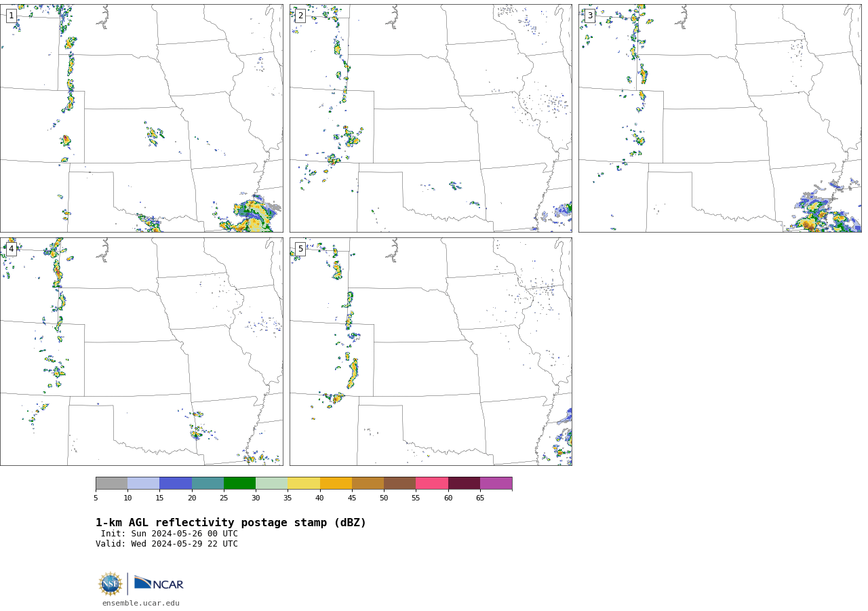Click the plot title '1-km AGL reflectivity postage stamp (dBZ)'

click(231, 523)
